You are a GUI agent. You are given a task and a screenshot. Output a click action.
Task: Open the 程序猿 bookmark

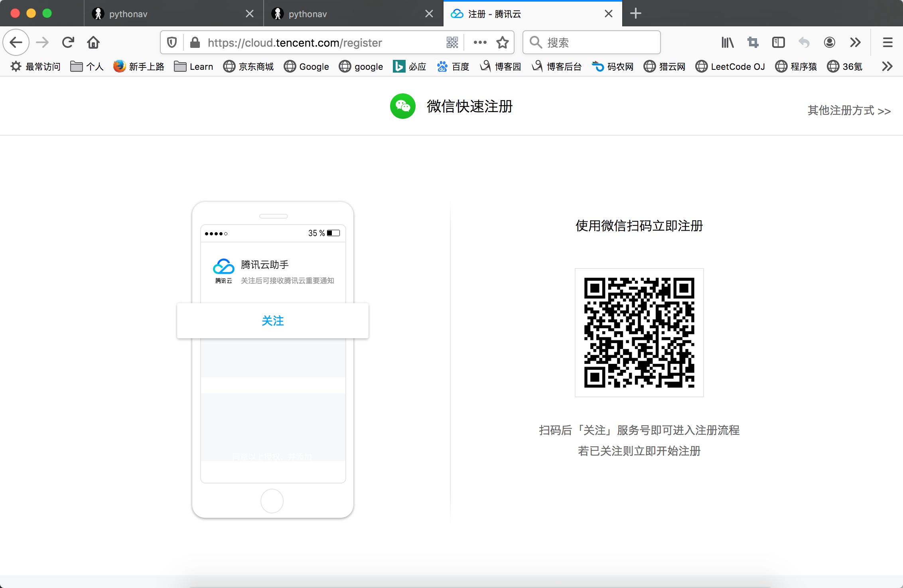(796, 66)
